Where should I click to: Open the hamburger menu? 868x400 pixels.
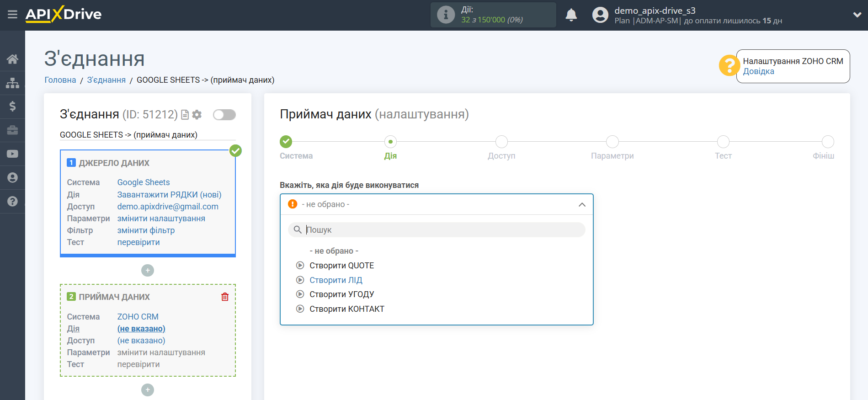coord(12,15)
